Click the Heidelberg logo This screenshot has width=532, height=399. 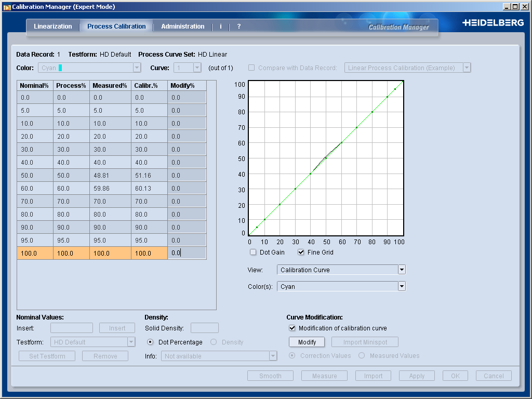tap(493, 23)
